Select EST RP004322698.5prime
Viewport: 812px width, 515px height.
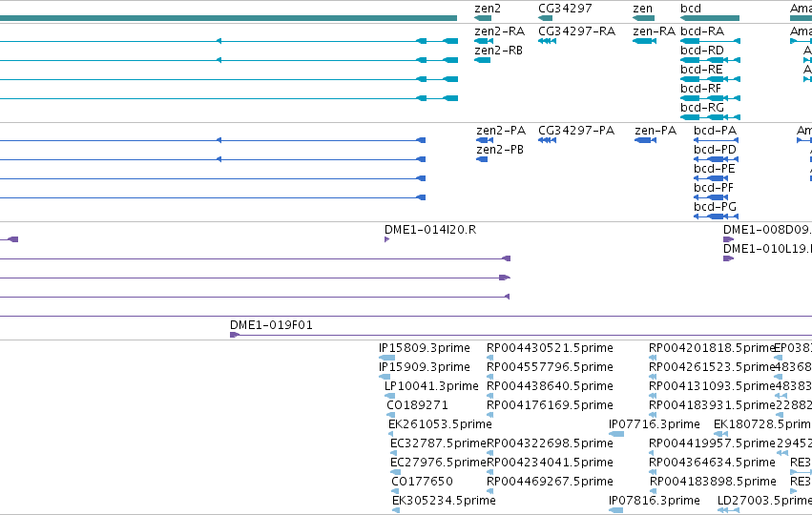550,443
